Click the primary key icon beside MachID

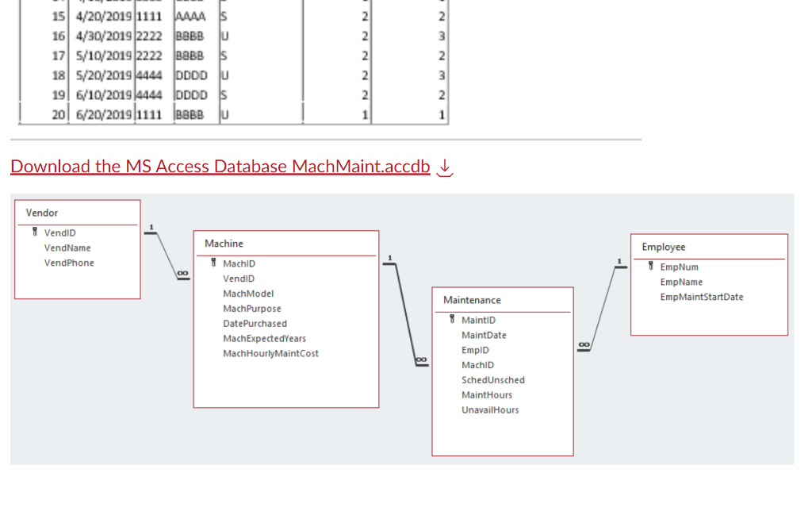(x=213, y=263)
